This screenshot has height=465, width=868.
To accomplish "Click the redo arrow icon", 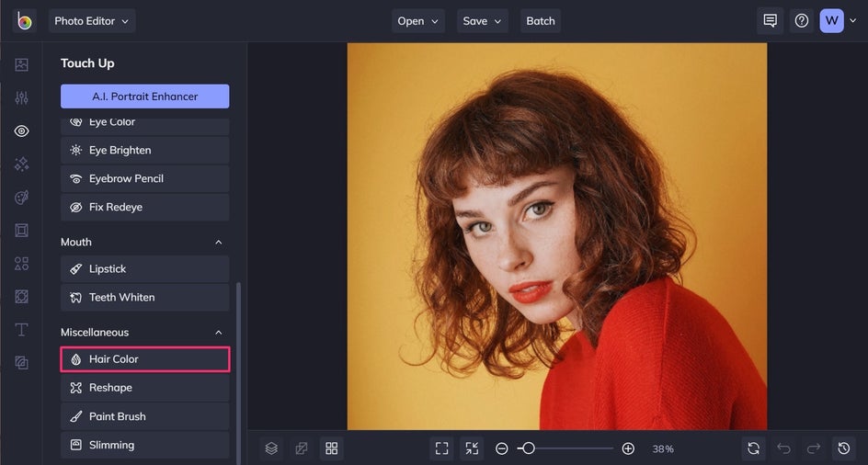I will tap(814, 448).
